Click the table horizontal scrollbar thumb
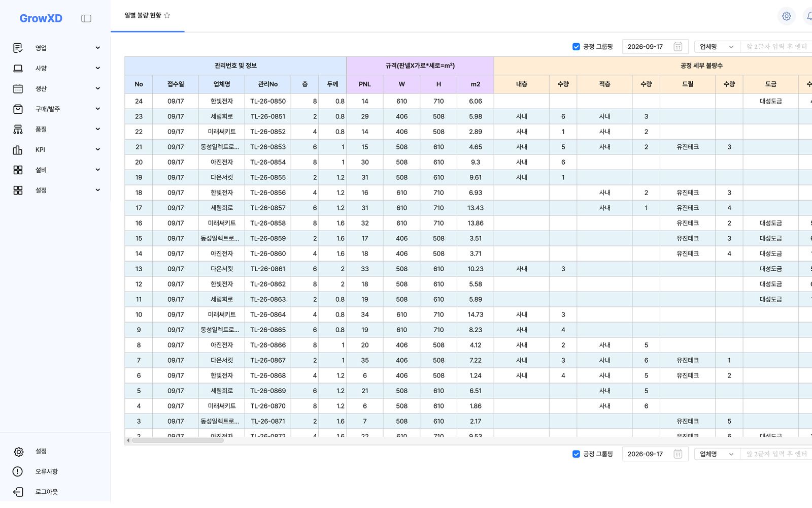Image resolution: width=812 pixels, height=508 pixels. [178, 440]
